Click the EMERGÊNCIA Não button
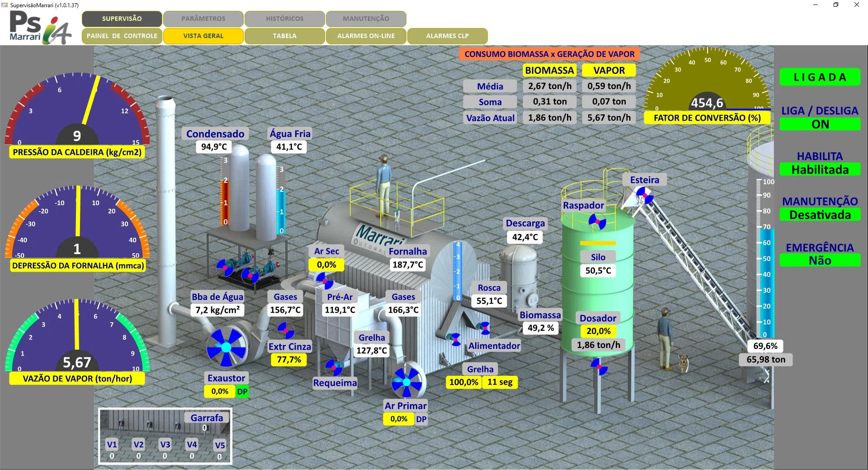868x470 pixels. coord(820,260)
